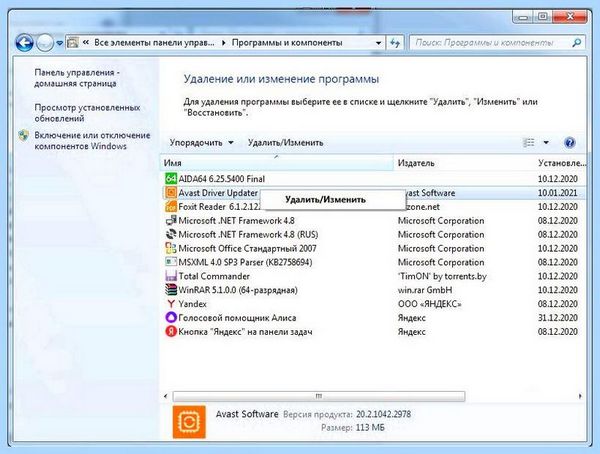The height and width of the screenshot is (454, 600).
Task: Expand the address bar history dropdown
Action: coord(378,43)
